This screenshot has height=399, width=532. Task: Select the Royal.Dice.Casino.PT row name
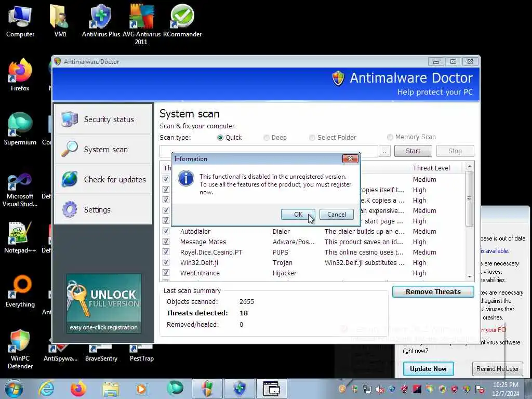pyautogui.click(x=211, y=252)
